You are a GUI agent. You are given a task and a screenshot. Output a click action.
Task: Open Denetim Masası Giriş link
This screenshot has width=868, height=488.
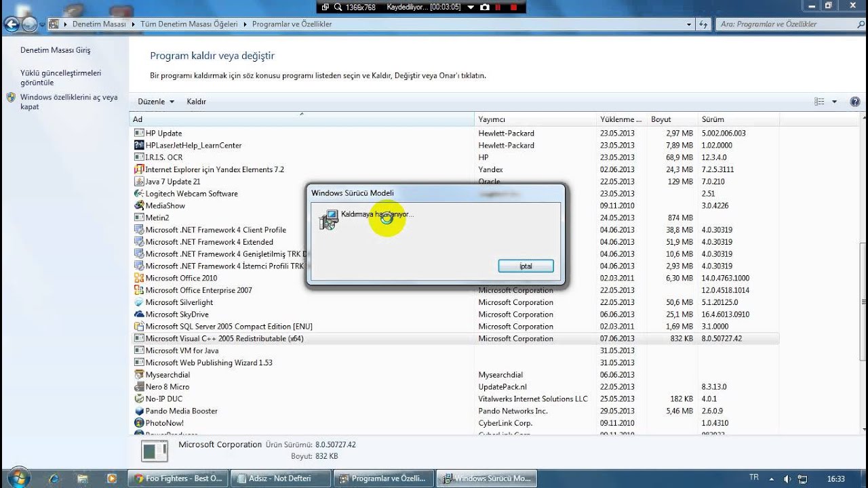(x=55, y=50)
